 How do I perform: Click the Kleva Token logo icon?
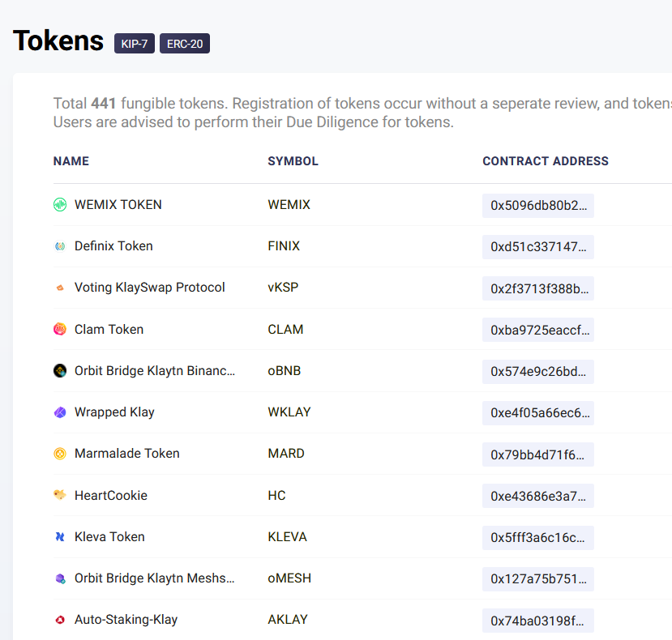[x=60, y=537]
